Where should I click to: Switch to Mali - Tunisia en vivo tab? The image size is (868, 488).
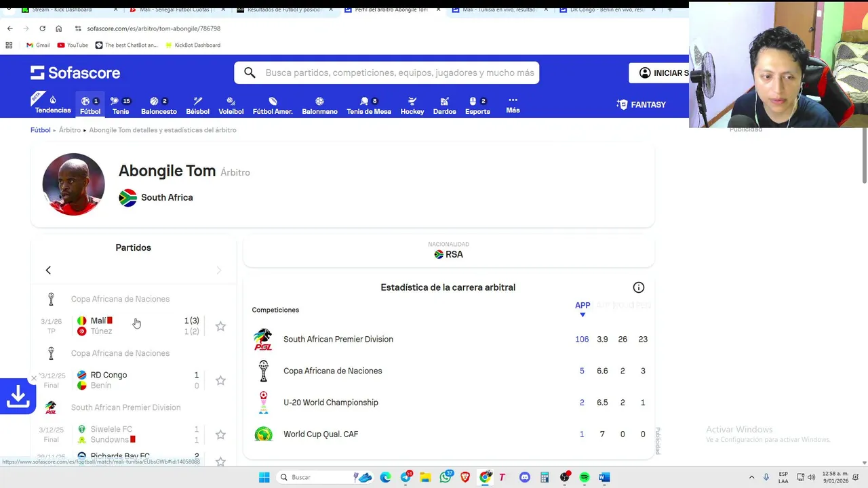[500, 9]
